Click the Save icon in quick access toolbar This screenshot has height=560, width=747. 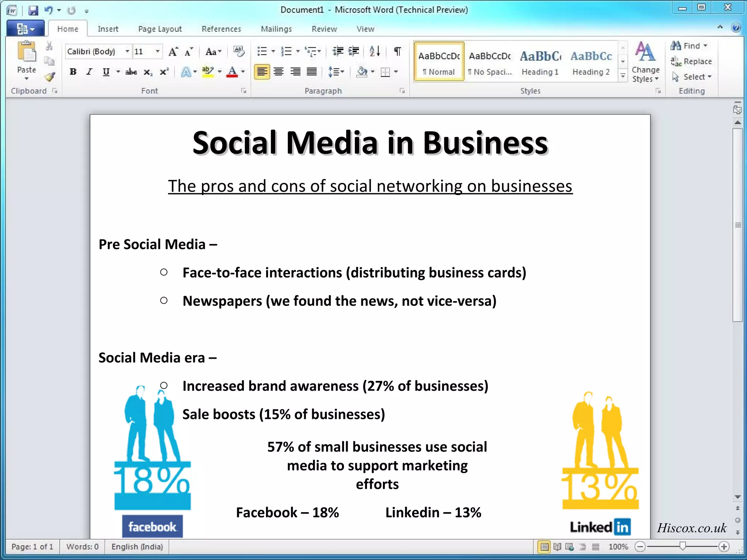click(33, 10)
